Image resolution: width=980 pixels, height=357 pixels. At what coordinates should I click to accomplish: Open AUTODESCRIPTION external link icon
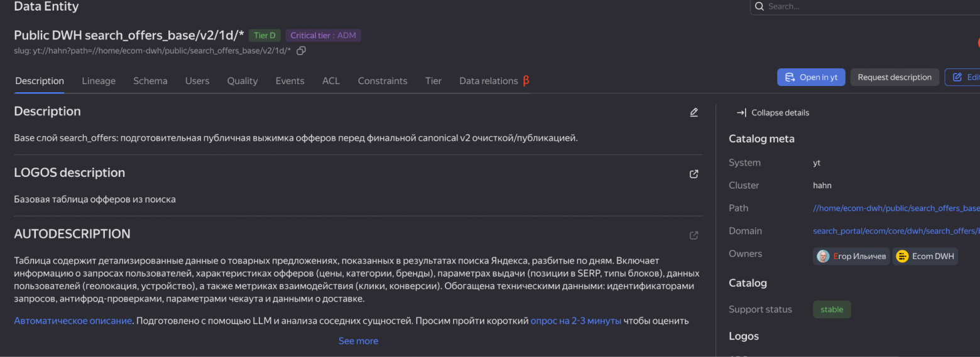tap(694, 235)
